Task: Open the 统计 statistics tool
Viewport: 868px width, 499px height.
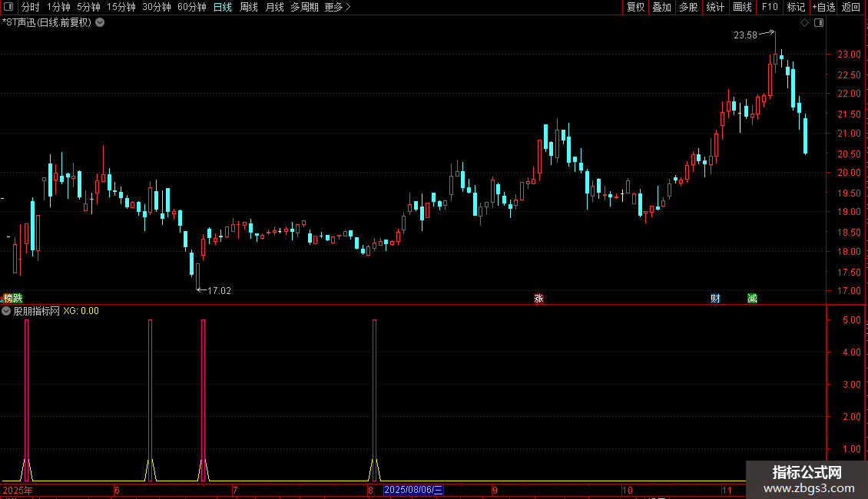Action: click(715, 7)
